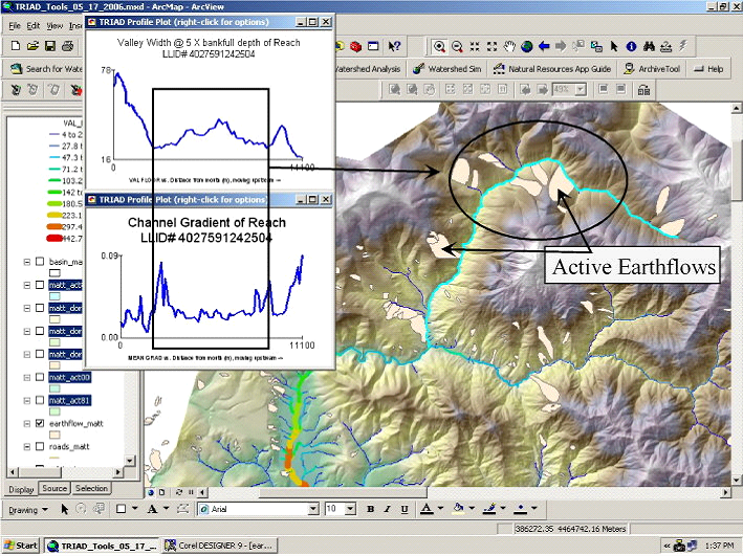
Task: Click the font color A swatch
Action: tap(426, 509)
